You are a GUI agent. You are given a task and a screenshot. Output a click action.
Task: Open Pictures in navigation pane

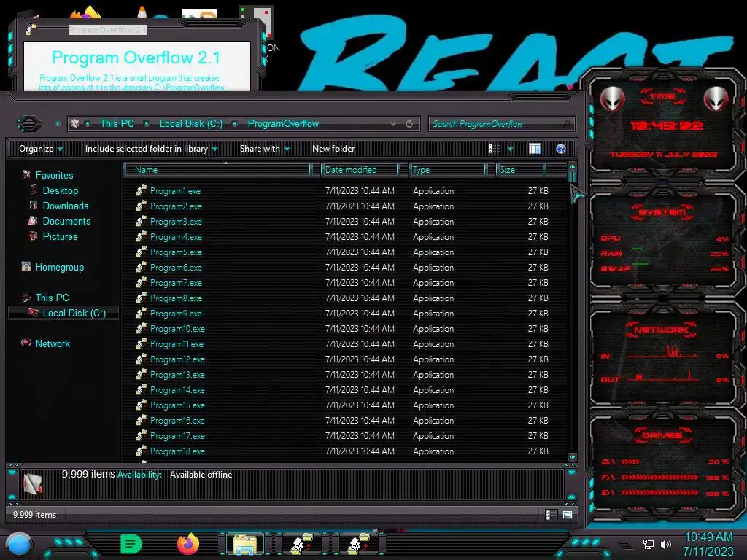(60, 236)
